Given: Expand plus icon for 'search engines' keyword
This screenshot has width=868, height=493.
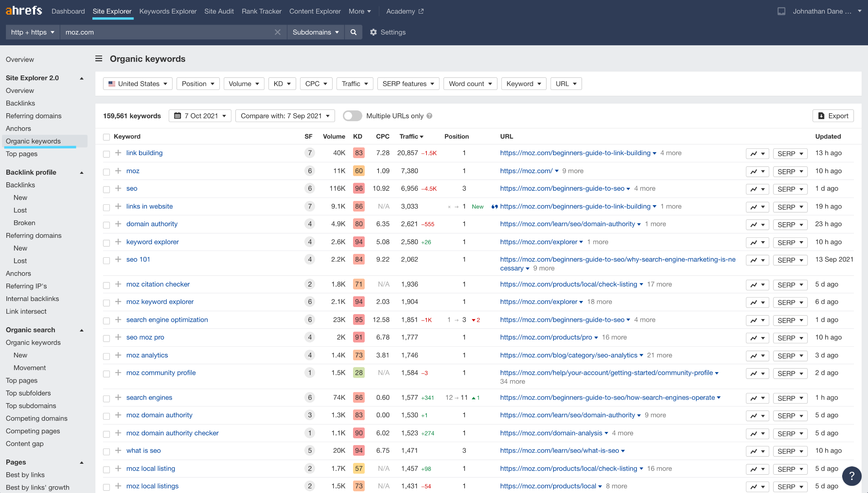Looking at the screenshot, I should click(x=118, y=397).
